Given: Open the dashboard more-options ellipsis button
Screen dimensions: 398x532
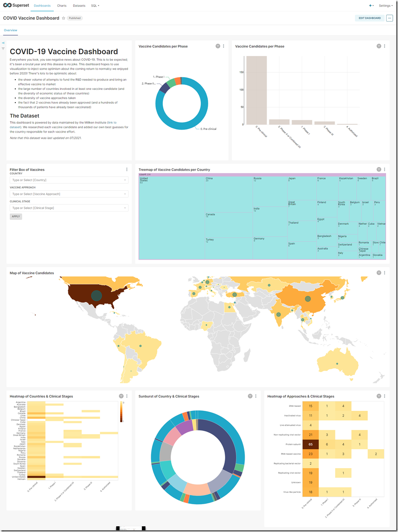Looking at the screenshot, I should [389, 18].
